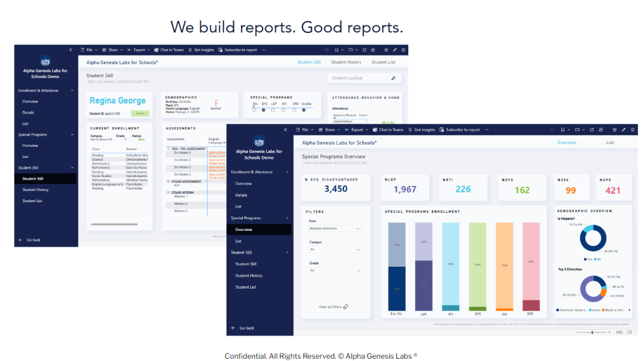The image size is (644, 361).
Task: Select the LEP special program indicator circle
Action: pos(273,110)
